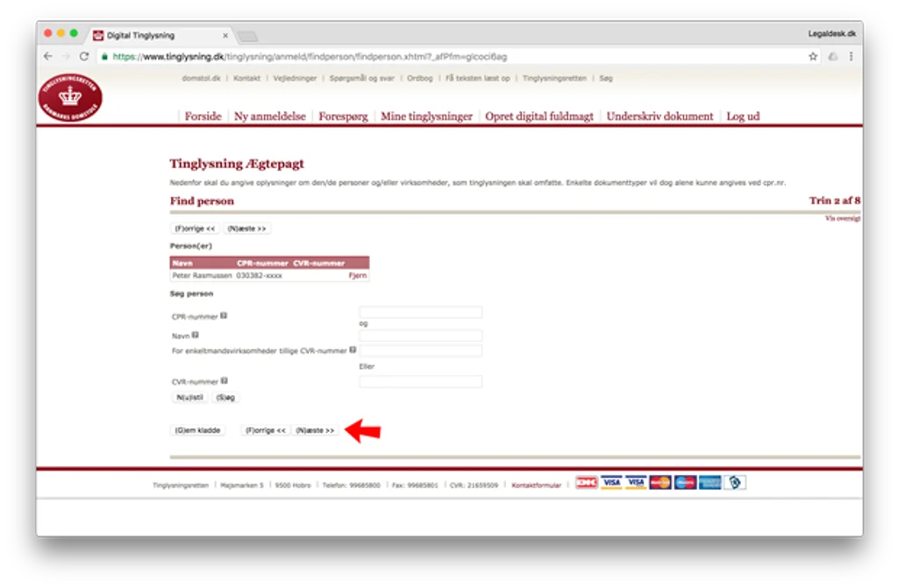898x588 pixels.
Task: Click the (G)em kladde button
Action: (x=198, y=430)
